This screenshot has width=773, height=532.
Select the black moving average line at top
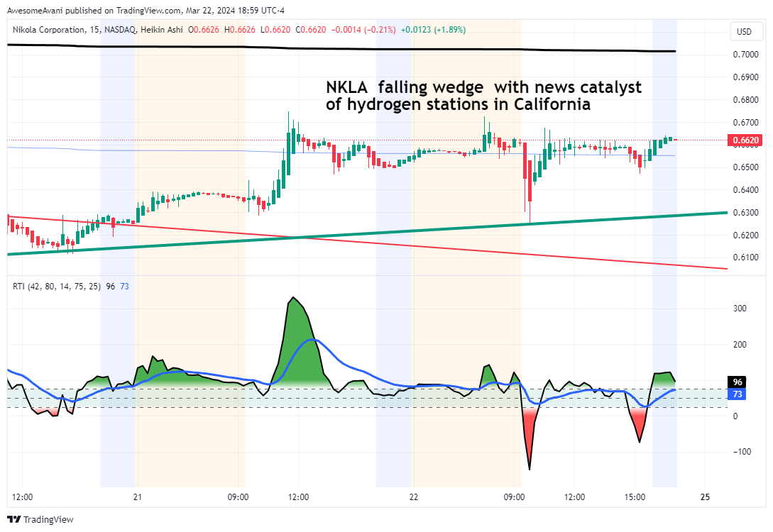[341, 48]
